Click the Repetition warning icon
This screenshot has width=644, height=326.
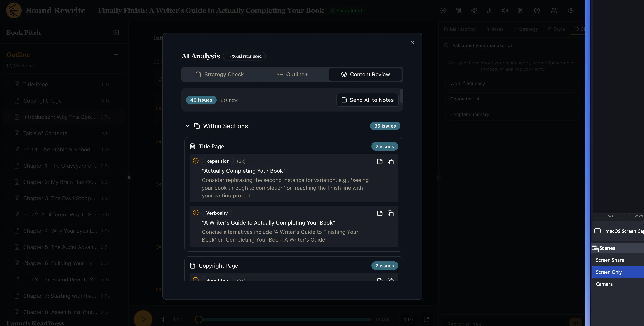pyautogui.click(x=196, y=161)
